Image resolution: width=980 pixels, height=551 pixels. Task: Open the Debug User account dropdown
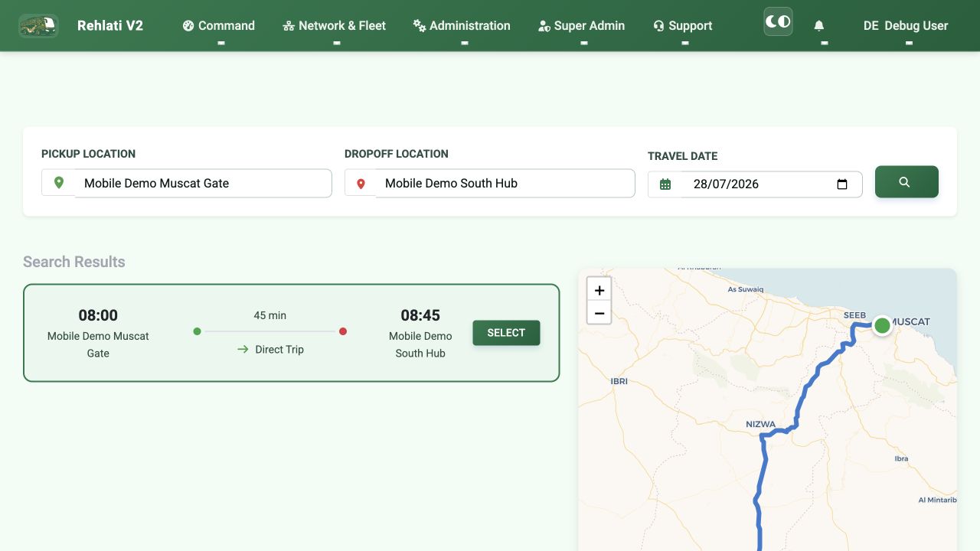click(906, 25)
